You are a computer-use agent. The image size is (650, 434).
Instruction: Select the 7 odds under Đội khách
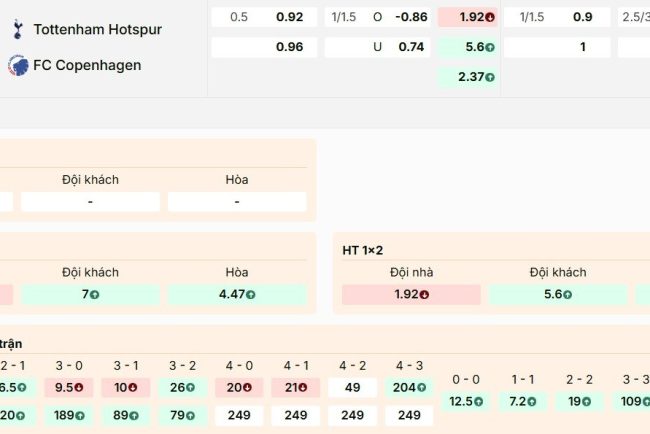tap(90, 294)
